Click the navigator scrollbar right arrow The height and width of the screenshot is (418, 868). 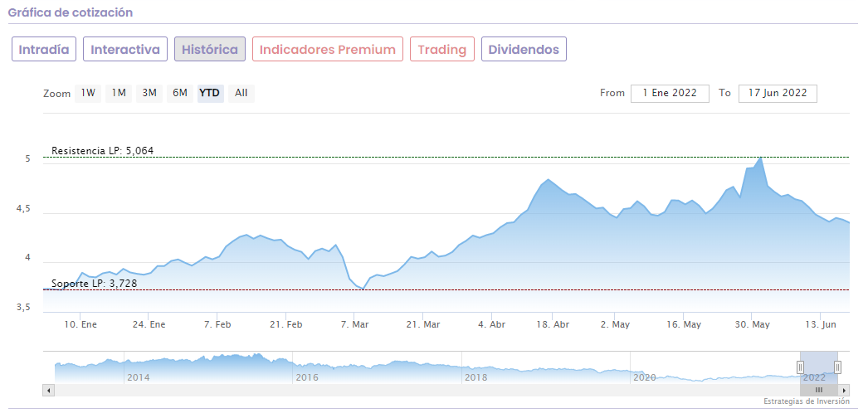click(x=845, y=390)
